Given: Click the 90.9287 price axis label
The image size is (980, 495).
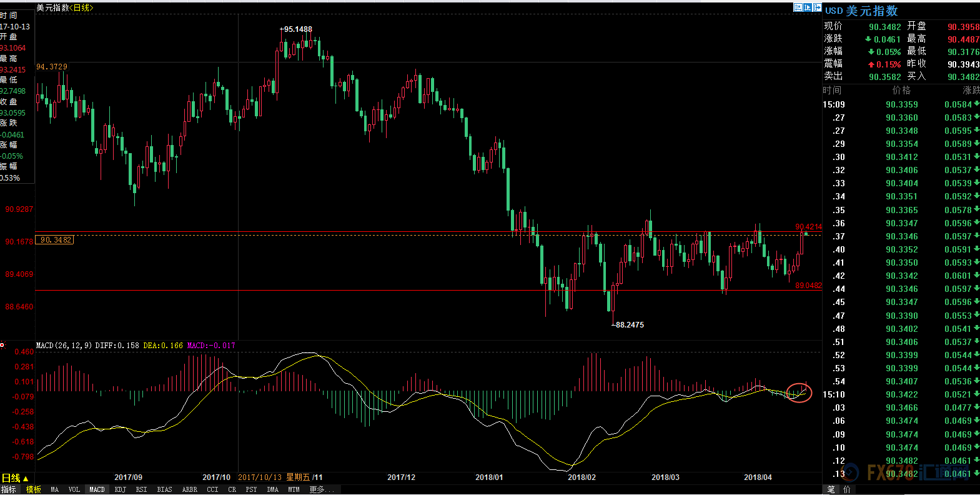Looking at the screenshot, I should pyautogui.click(x=19, y=209).
